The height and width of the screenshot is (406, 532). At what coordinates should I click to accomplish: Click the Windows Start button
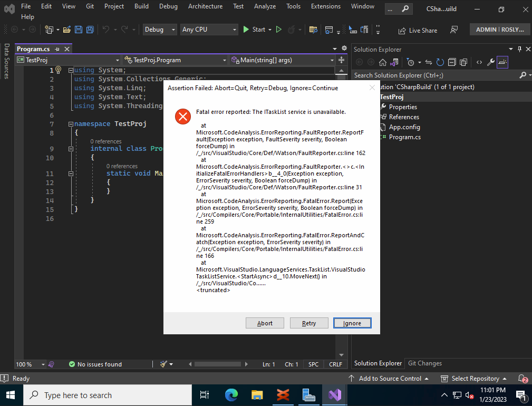tap(11, 395)
